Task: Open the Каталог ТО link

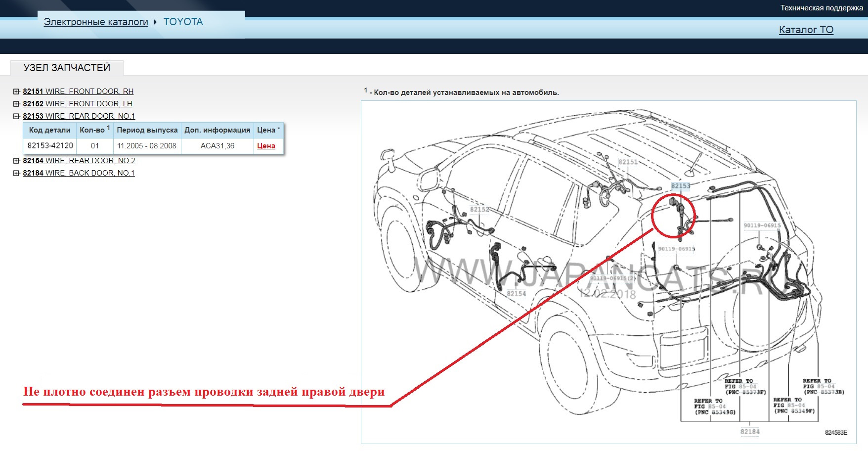Action: tap(806, 30)
